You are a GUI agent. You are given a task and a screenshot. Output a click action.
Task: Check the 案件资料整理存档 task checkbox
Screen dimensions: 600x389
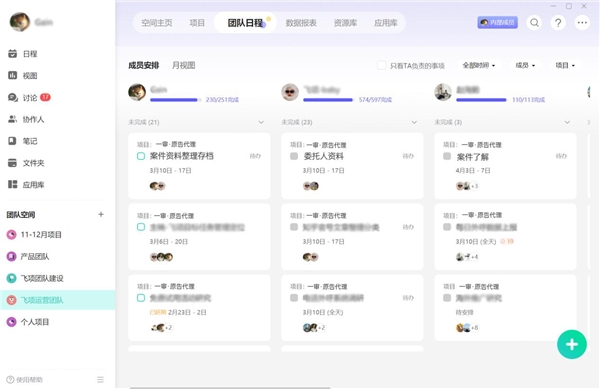[x=141, y=156]
